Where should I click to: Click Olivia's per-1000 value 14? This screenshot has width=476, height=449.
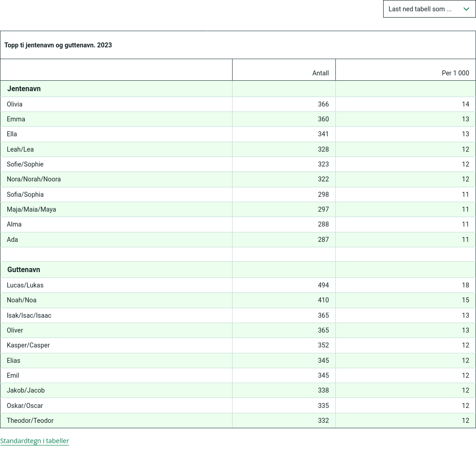pos(466,104)
